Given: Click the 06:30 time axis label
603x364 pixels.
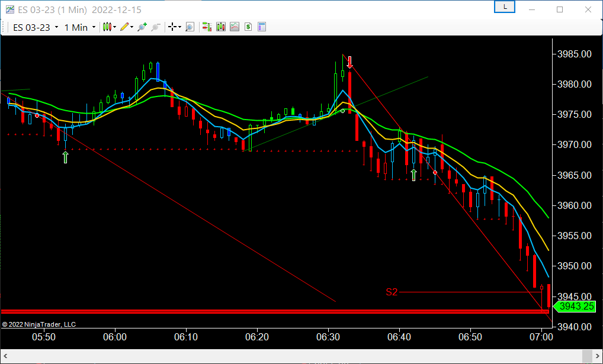Looking at the screenshot, I should point(328,337).
